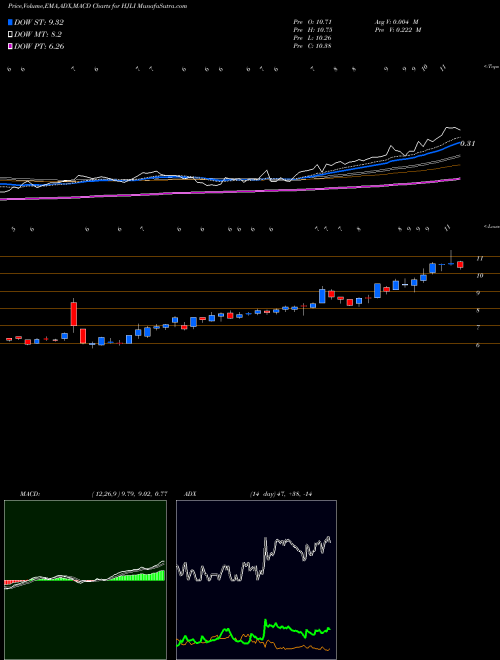Click the white DOW MT legend swatch
Viewport: 500px width, 660px height.
[x=10, y=35]
